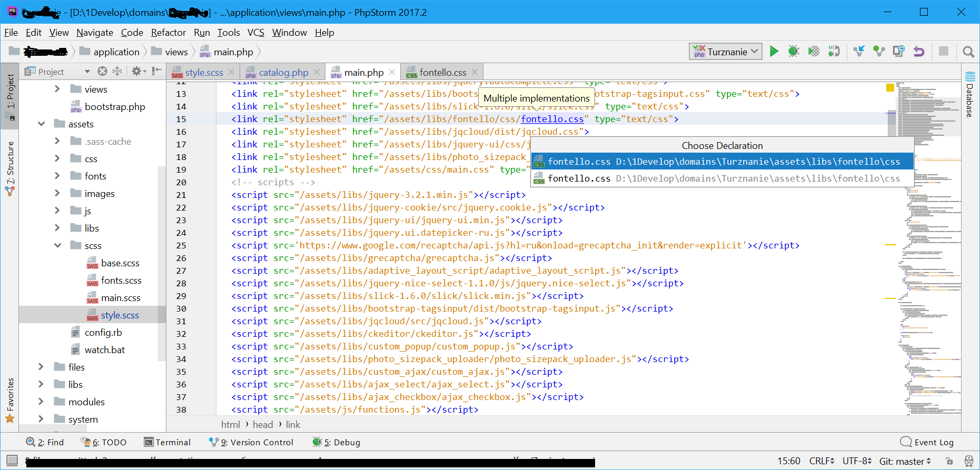Close the style.scss tab

point(232,72)
